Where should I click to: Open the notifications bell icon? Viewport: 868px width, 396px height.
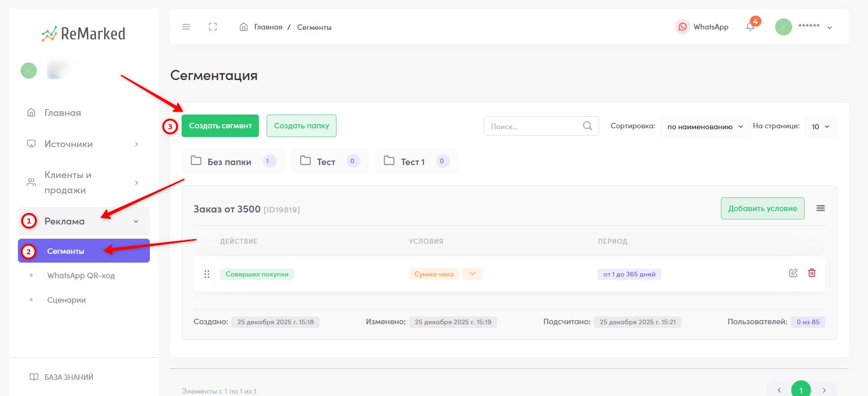pyautogui.click(x=750, y=27)
